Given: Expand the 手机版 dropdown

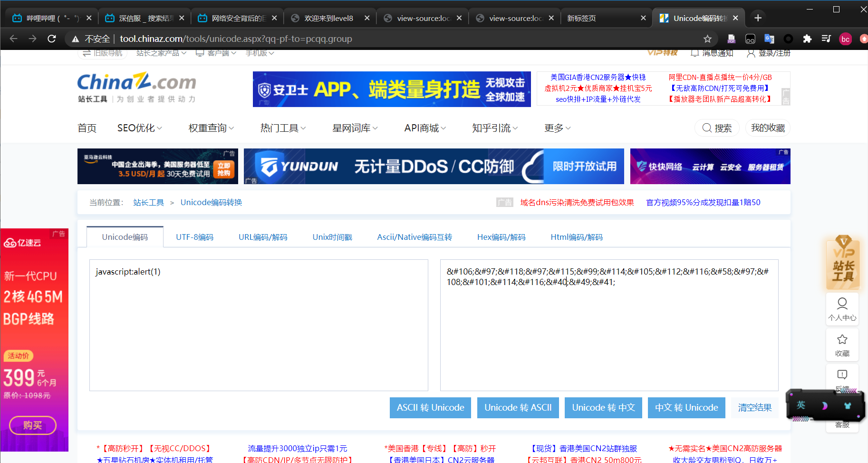Looking at the screenshot, I should 260,53.
